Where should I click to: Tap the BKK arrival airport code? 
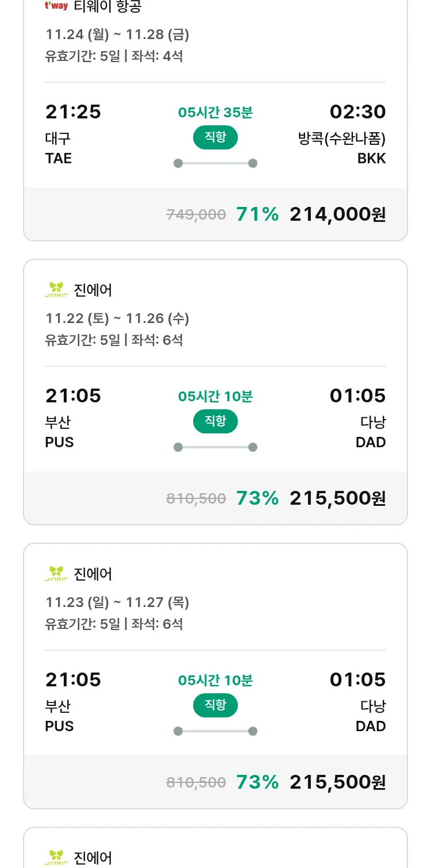(371, 159)
